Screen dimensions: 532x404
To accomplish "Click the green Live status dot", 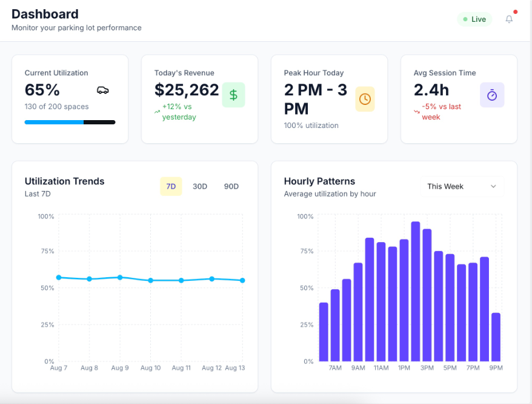I will click(x=465, y=19).
